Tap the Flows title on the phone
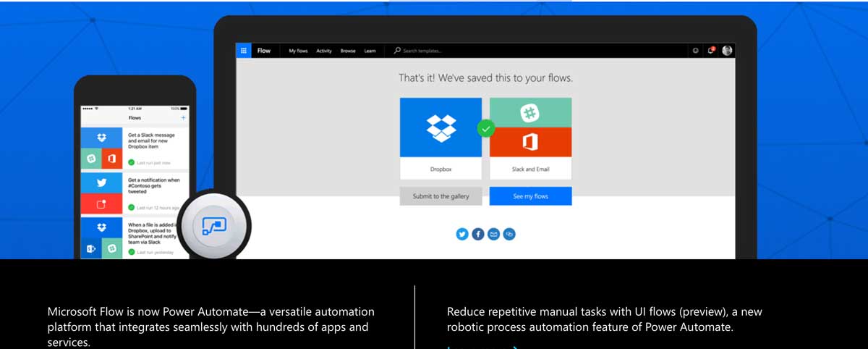Image resolution: width=868 pixels, height=349 pixels. (135, 117)
